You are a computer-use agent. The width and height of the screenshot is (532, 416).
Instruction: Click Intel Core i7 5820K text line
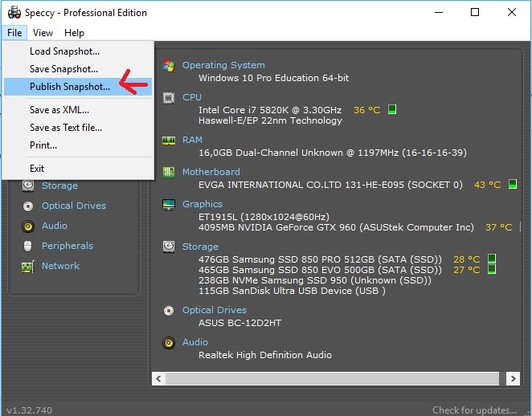pyautogui.click(x=270, y=110)
